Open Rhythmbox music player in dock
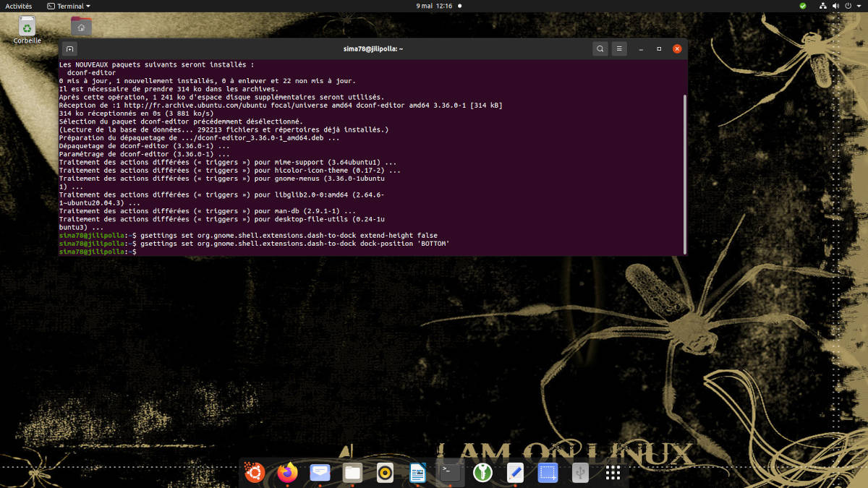The image size is (868, 488). [x=386, y=473]
